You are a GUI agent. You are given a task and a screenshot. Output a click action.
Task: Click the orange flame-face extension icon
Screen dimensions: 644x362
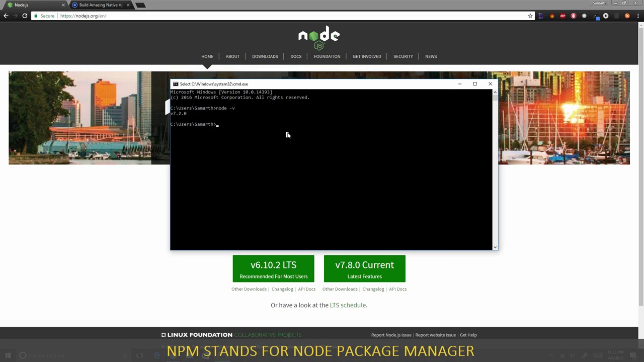coord(552,16)
